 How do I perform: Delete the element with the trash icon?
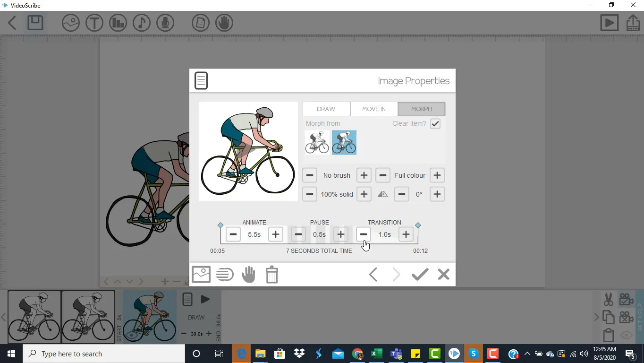[272, 274]
